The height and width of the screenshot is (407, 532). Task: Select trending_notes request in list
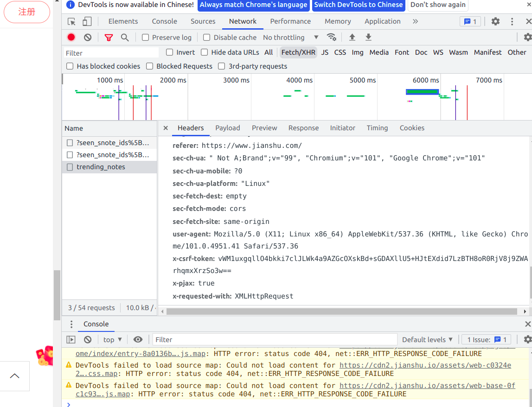click(x=109, y=167)
